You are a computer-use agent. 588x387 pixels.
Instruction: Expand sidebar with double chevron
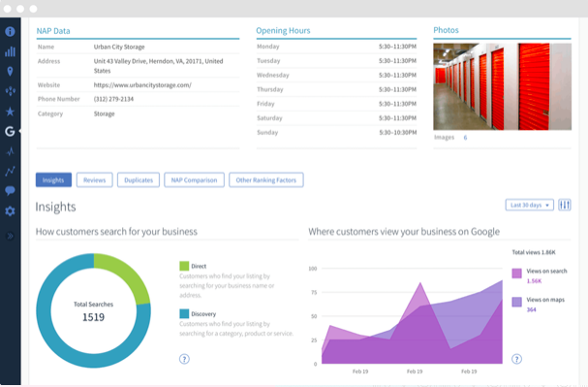point(10,236)
